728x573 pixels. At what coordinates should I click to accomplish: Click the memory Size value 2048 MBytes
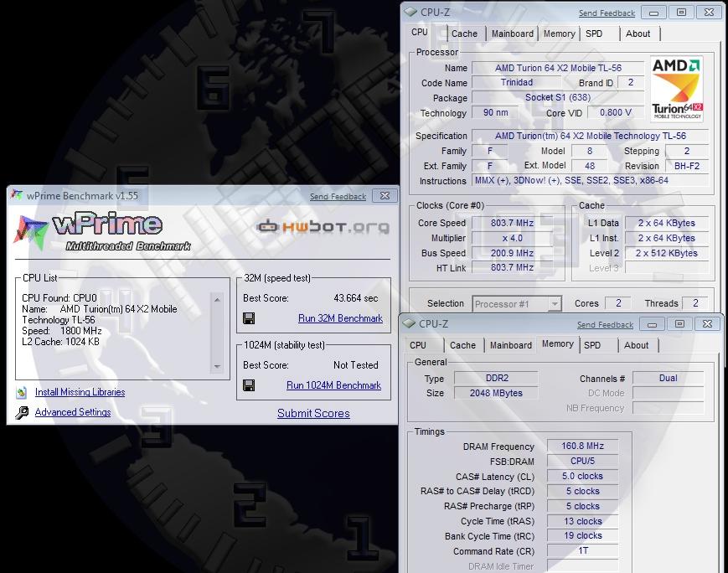pos(497,393)
